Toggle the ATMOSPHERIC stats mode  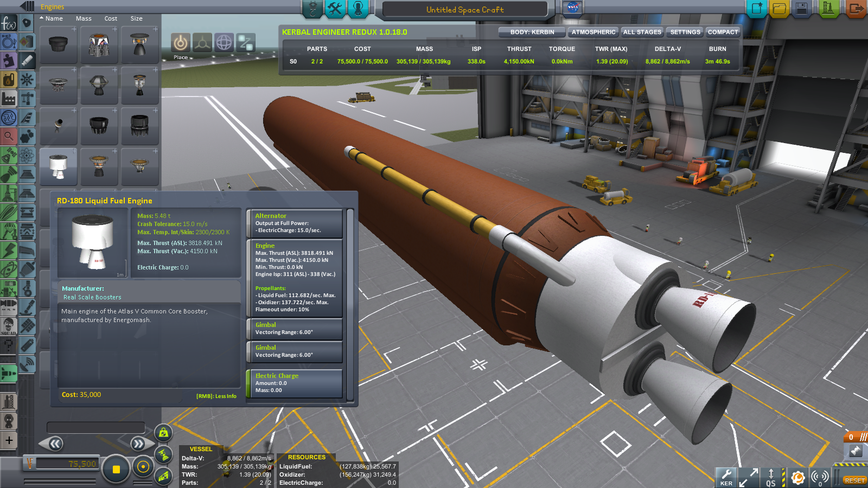click(593, 32)
